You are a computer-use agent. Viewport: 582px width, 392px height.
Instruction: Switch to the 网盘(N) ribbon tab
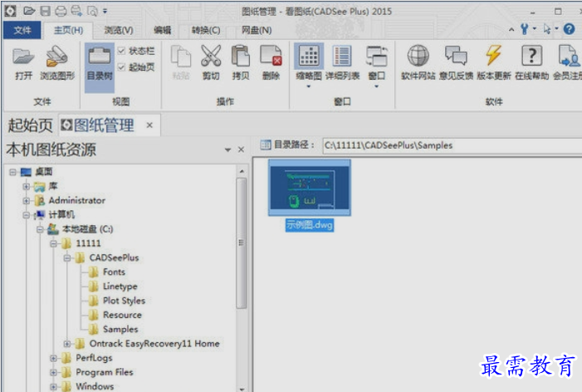coord(257,30)
